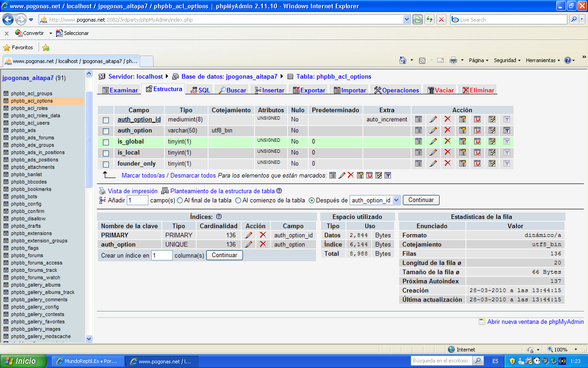Click the index columns count input field
Image resolution: width=588 pixels, height=368 pixels.
[162, 255]
